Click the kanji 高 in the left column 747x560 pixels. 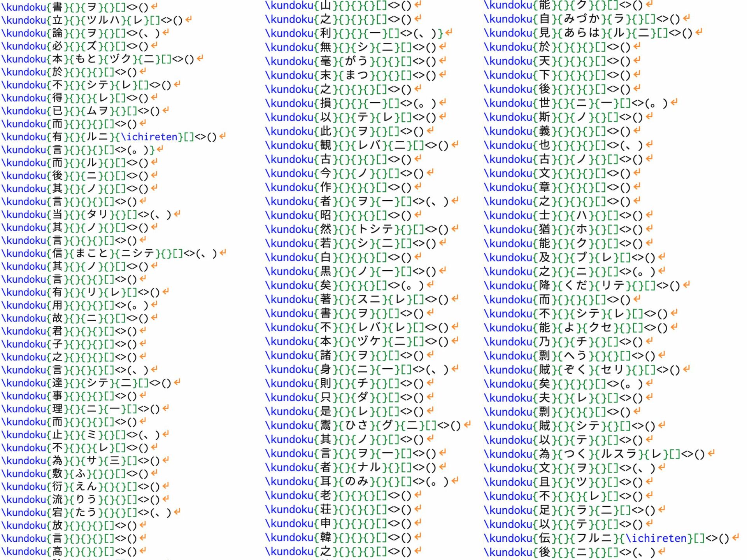57,551
